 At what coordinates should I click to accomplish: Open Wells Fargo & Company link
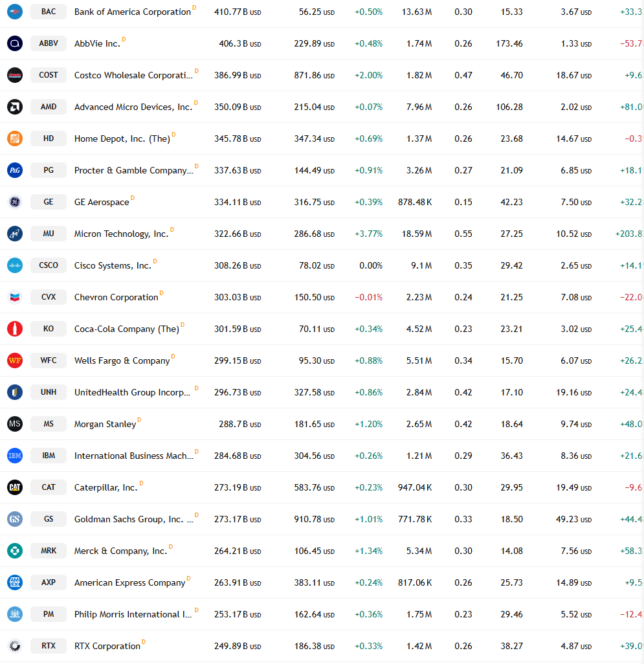click(x=122, y=360)
